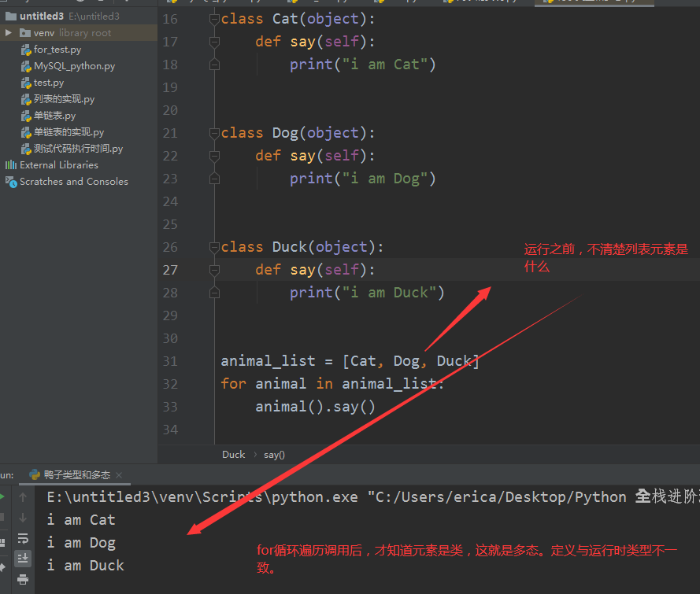This screenshot has height=594, width=700.
Task: Click the untitled3 project folder icon
Action: tap(11, 17)
